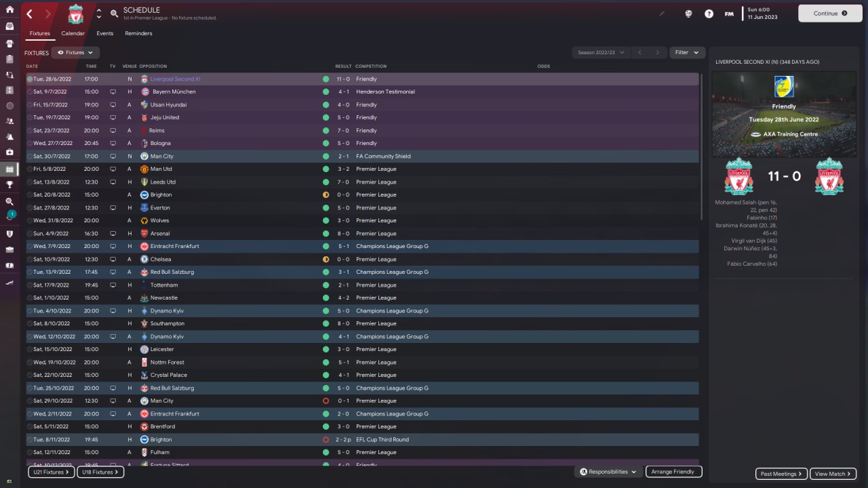This screenshot has width=868, height=488.
Task: Click the world browser globe icon
Action: pos(688,14)
